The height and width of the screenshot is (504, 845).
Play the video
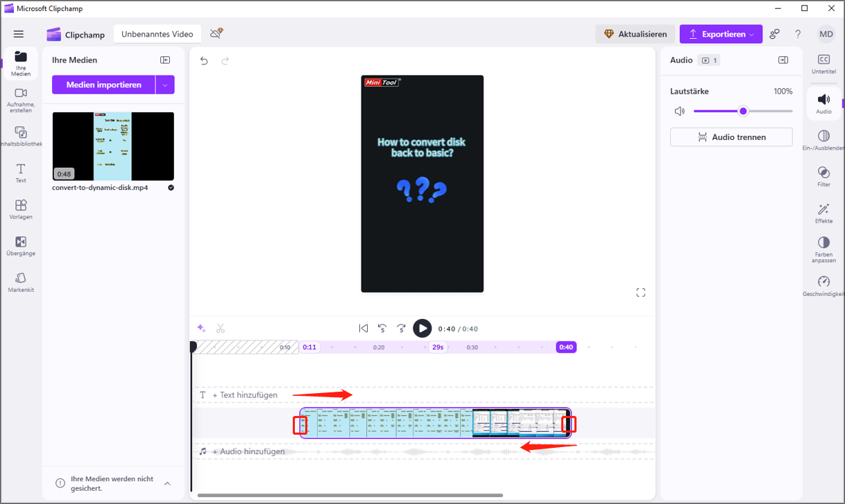point(422,329)
